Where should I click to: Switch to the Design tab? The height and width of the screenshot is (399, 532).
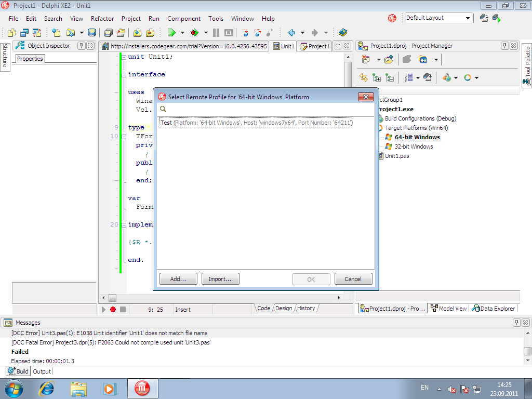tap(284, 308)
